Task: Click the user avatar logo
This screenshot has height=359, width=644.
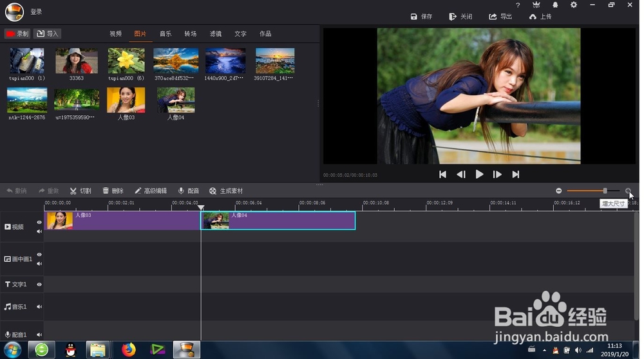Action: coord(14,12)
